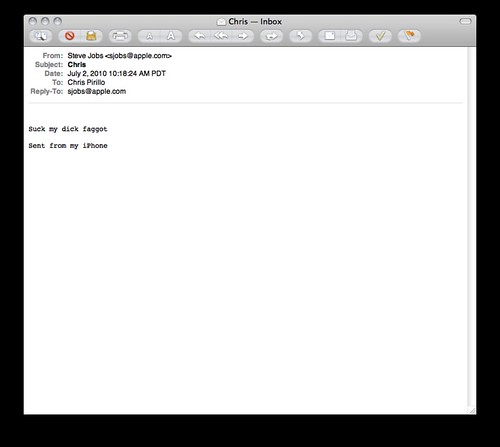
Task: Toggle toolbar visibility with the pill button
Action: [465, 21]
